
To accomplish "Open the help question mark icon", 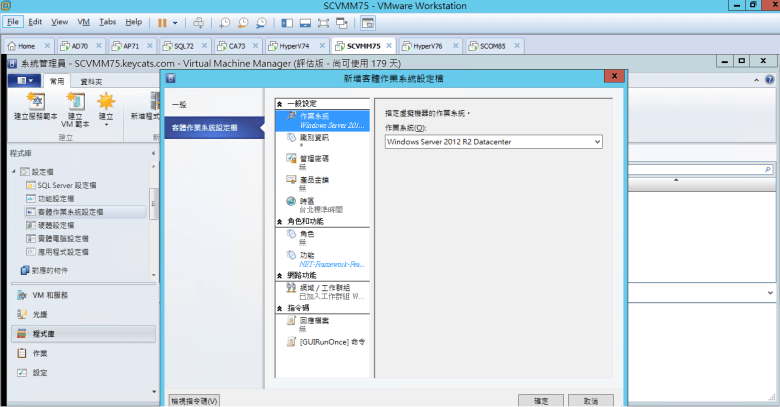I will coord(769,80).
